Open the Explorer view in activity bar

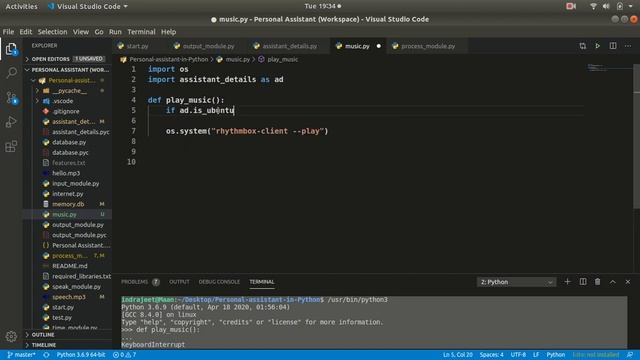(x=11, y=49)
